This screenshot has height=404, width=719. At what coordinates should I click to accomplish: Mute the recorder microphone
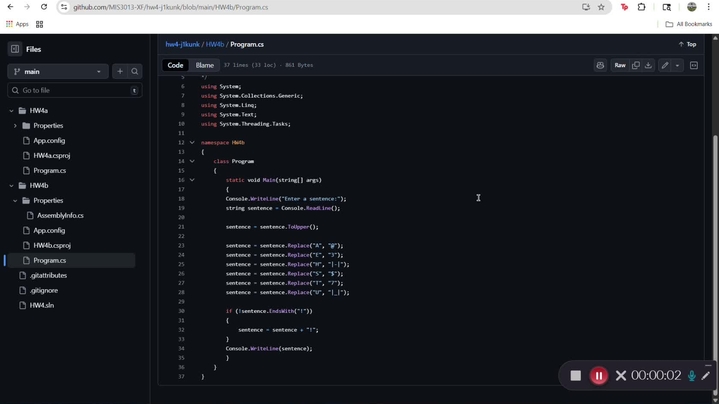(x=691, y=376)
